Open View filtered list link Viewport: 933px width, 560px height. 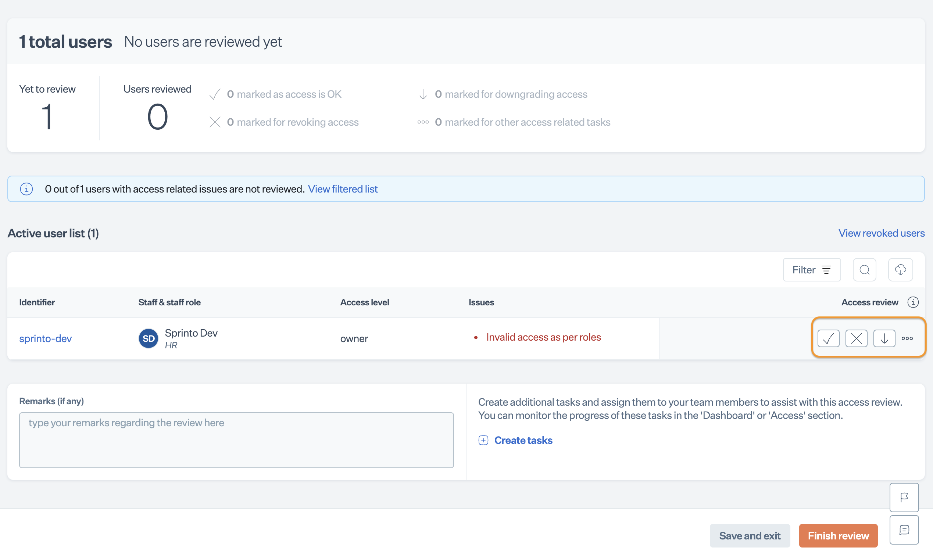tap(342, 189)
